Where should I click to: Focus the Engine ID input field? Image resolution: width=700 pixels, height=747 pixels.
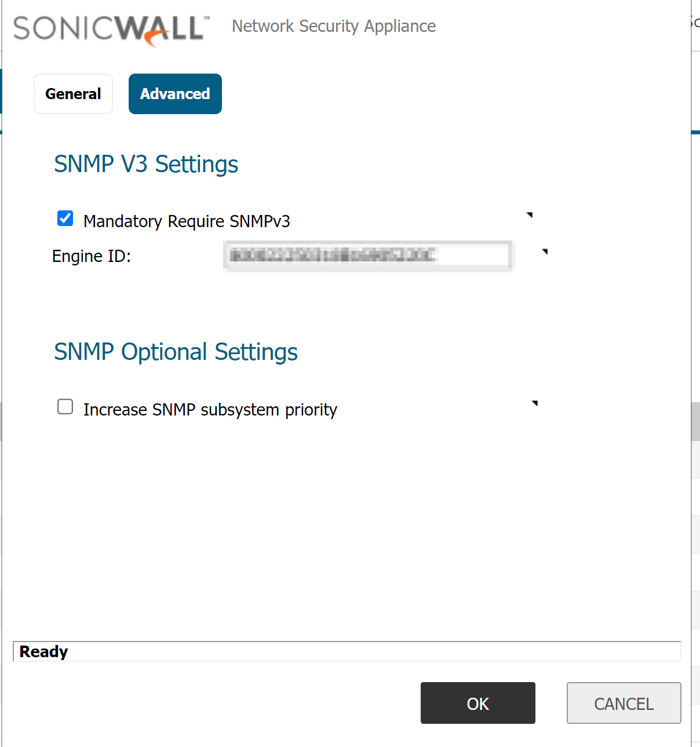[x=368, y=256]
